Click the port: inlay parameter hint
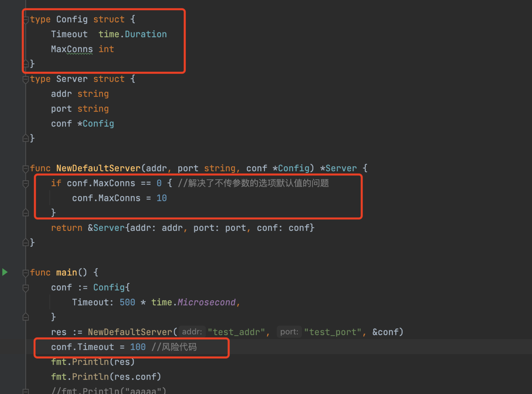 tap(289, 332)
